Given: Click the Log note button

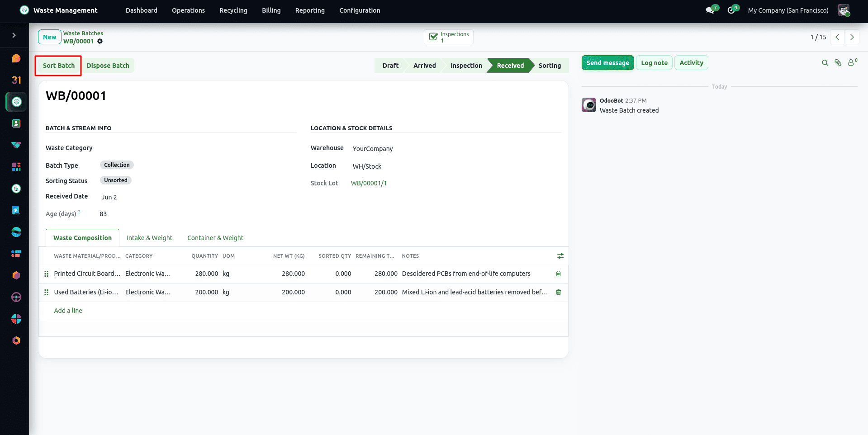Looking at the screenshot, I should tap(654, 63).
